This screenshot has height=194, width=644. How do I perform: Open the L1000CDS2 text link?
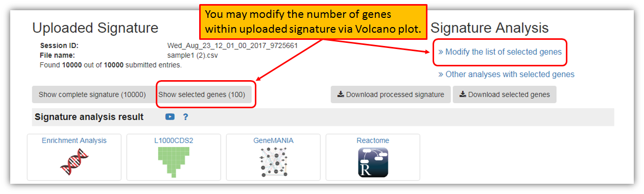[x=174, y=140]
